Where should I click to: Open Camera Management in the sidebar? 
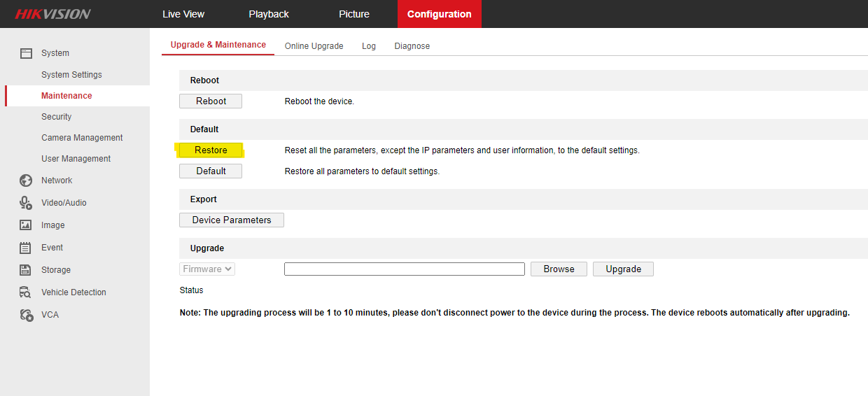coord(82,138)
